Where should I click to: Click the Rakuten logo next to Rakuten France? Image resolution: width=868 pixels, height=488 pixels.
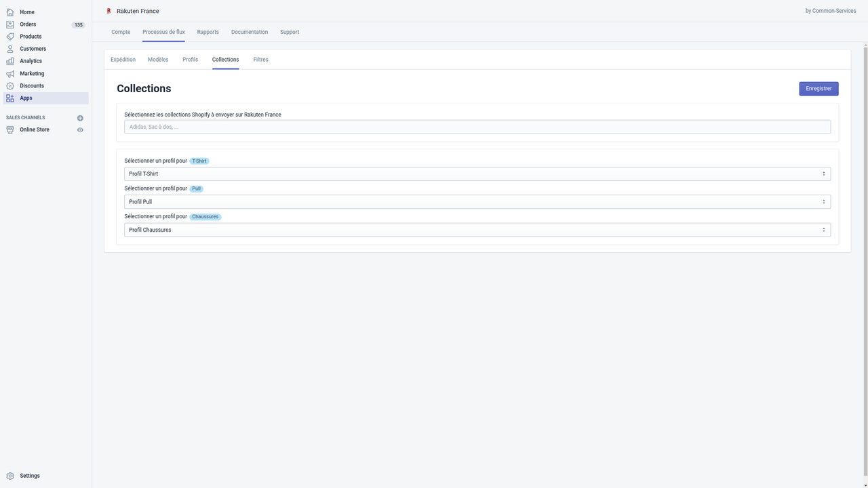pyautogui.click(x=108, y=11)
